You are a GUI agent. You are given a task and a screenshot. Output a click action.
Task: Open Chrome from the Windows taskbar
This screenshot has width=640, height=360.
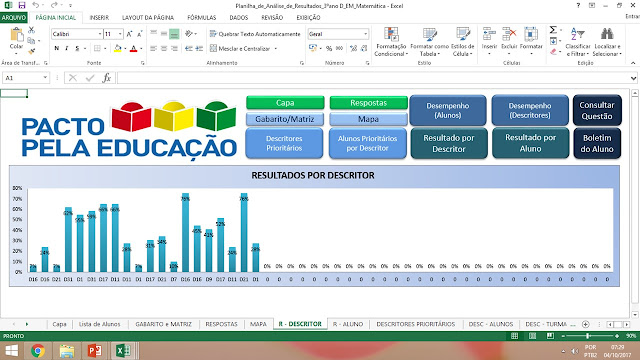(x=38, y=351)
